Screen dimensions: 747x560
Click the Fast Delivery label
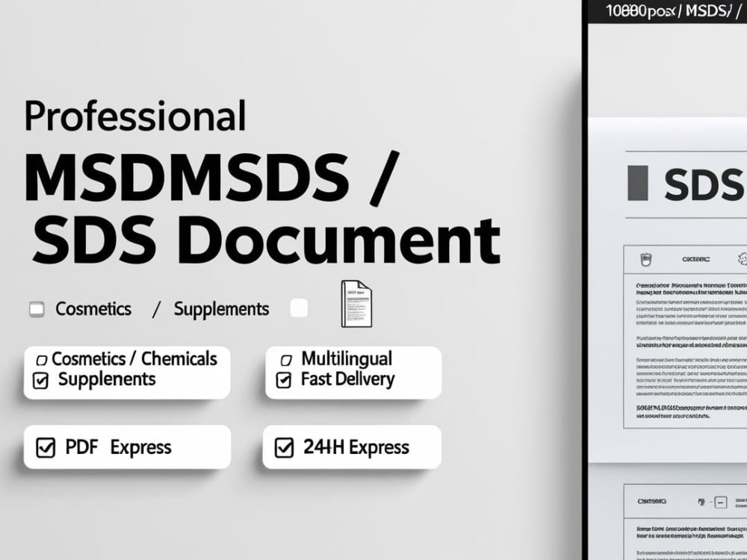(348, 379)
